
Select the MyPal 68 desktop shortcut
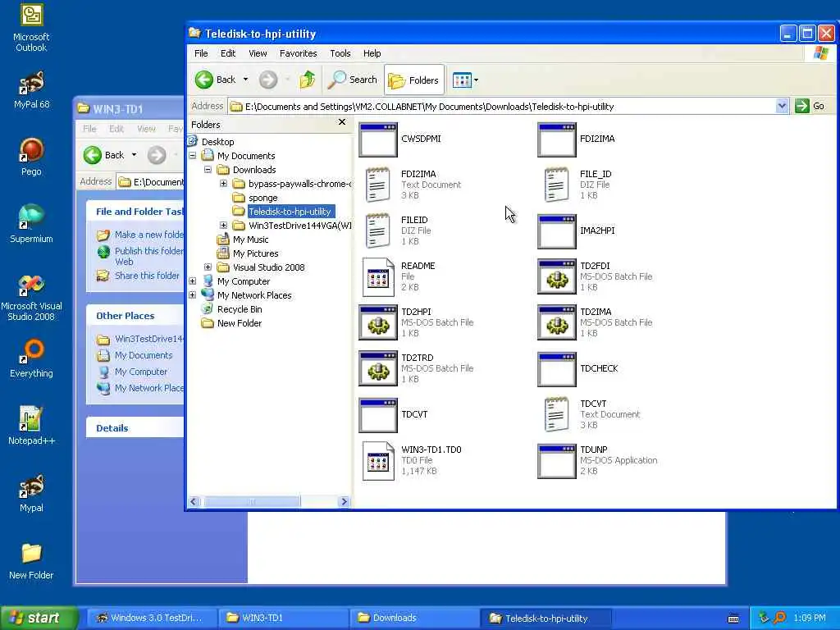tap(31, 89)
